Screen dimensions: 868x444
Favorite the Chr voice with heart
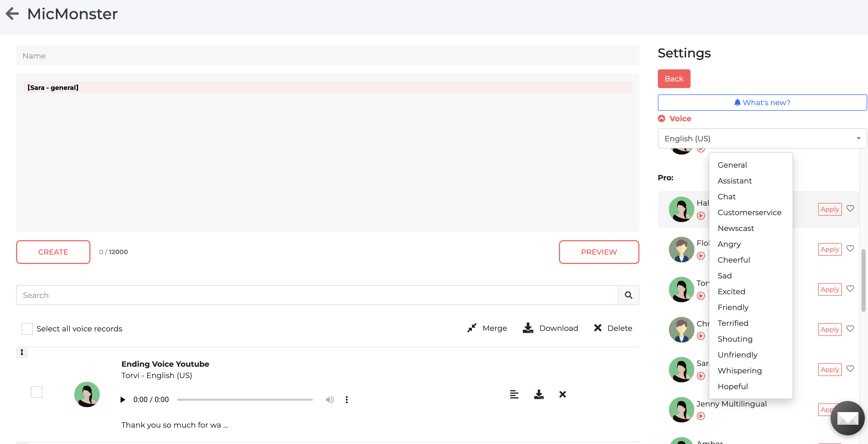850,329
